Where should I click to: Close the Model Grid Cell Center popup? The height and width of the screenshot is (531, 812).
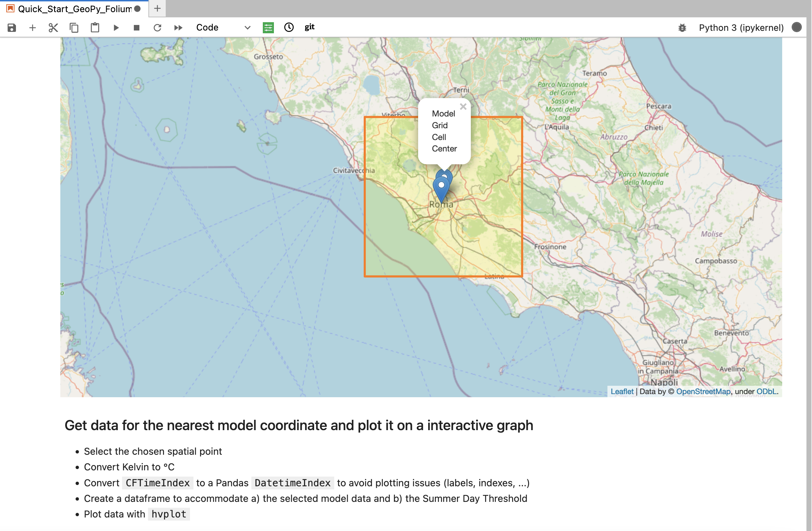(x=463, y=107)
